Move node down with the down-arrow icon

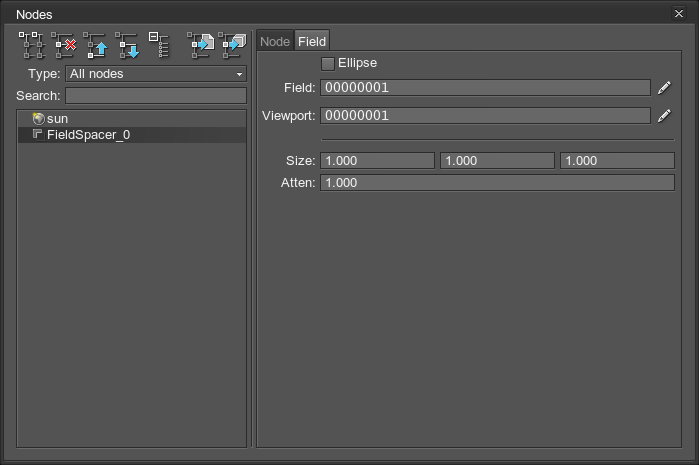pyautogui.click(x=127, y=45)
